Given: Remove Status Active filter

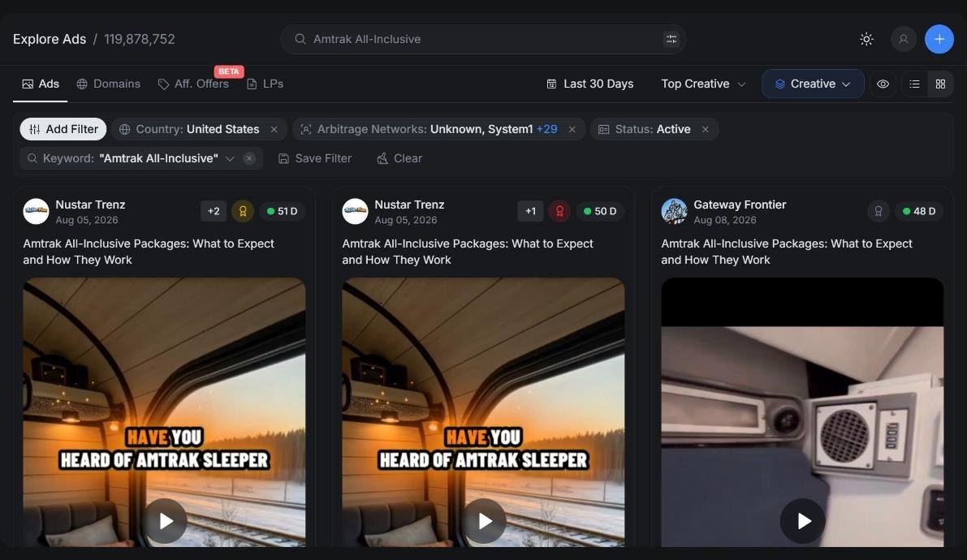Looking at the screenshot, I should click(706, 129).
